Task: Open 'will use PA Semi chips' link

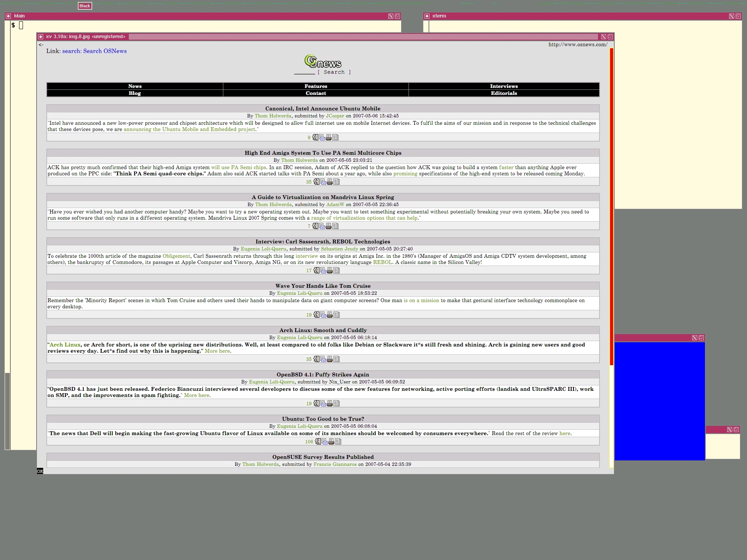Action: 238,168
